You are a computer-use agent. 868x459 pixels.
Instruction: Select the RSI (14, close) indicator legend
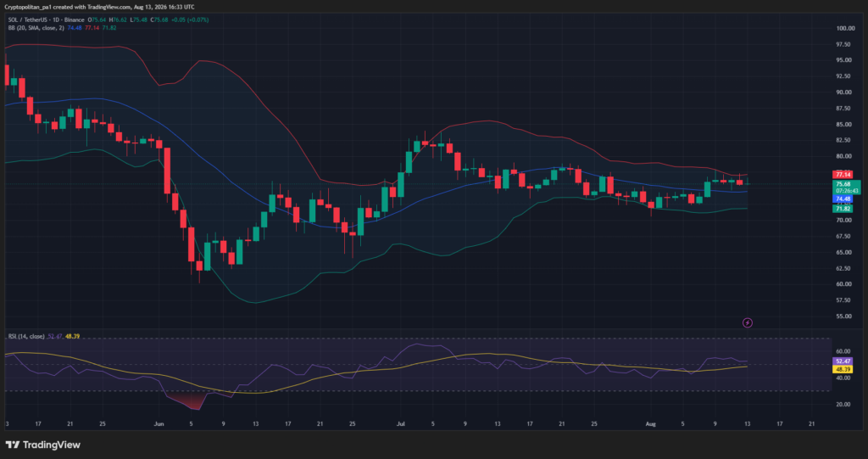click(x=26, y=337)
